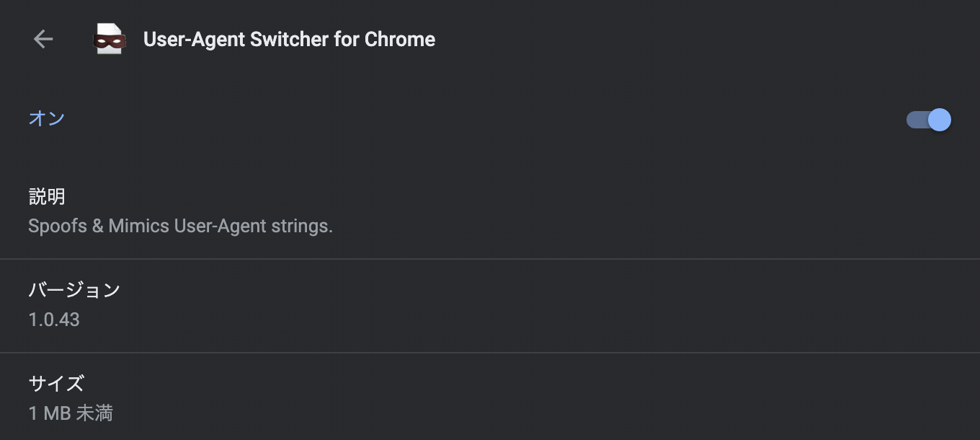Screen dimensions: 980x440
Task: Click the User-Agent Switcher for Chrome title
Action: click(x=290, y=39)
